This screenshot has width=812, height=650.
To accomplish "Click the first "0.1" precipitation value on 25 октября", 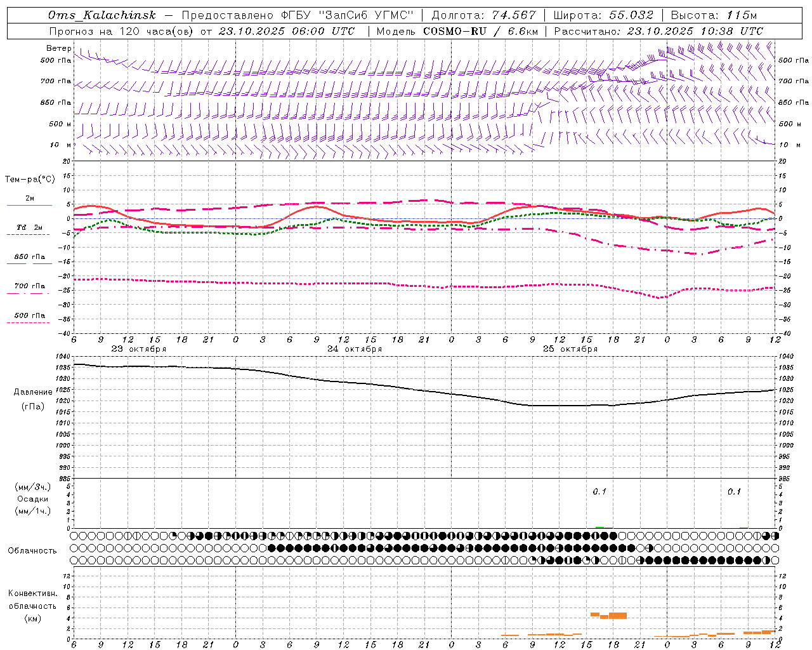I will click(x=599, y=492).
